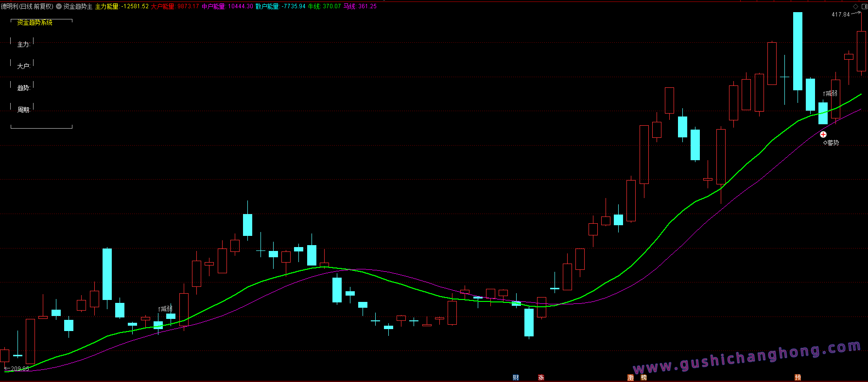Click the 马线 magenta line label
This screenshot has height=382, width=868.
pos(360,6)
